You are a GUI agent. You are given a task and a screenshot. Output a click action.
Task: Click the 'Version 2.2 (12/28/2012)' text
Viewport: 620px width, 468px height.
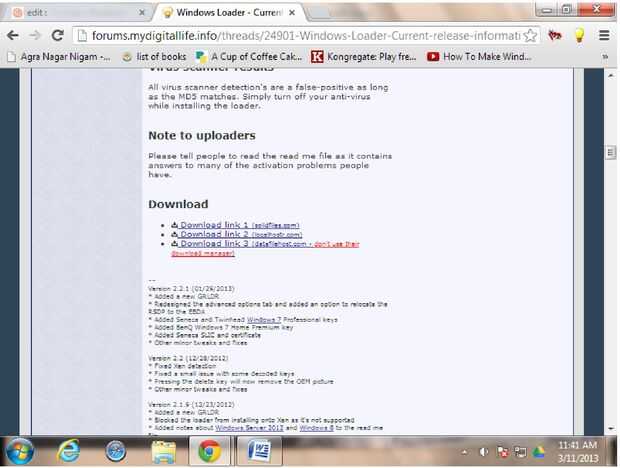pos(188,358)
